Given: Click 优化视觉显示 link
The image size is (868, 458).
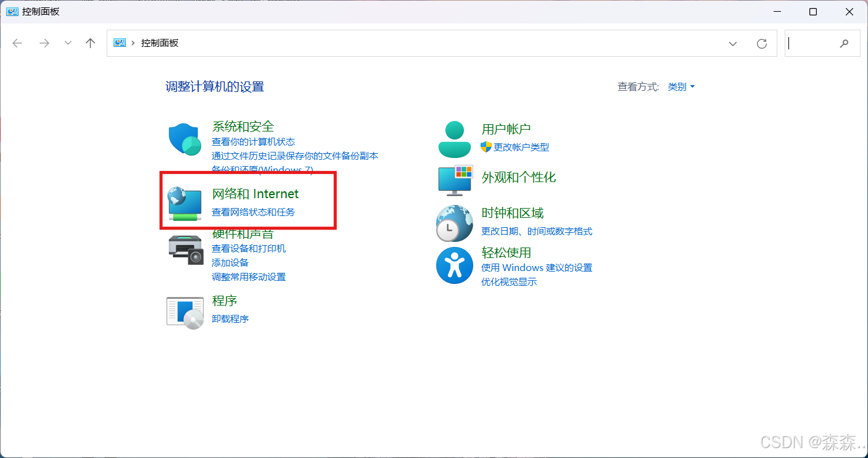Looking at the screenshot, I should point(509,282).
